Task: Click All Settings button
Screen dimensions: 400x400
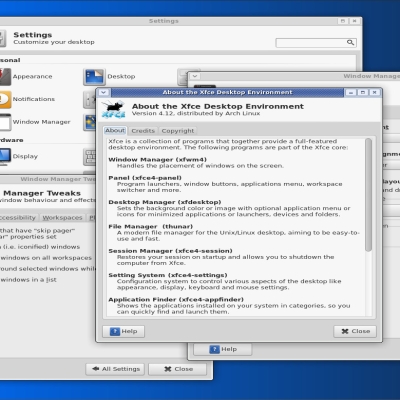Action: (115, 369)
